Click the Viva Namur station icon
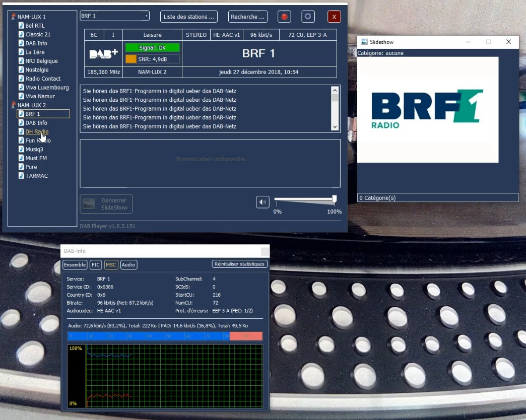 click(21, 96)
